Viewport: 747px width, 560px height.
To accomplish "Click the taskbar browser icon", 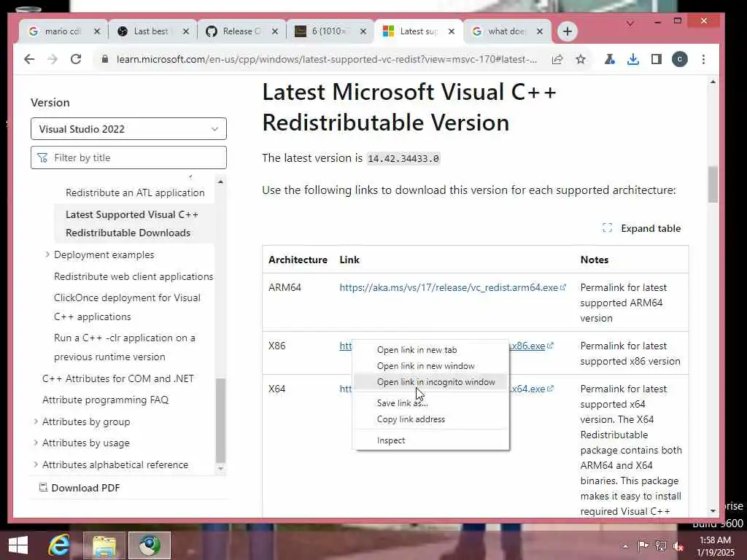I will [149, 545].
